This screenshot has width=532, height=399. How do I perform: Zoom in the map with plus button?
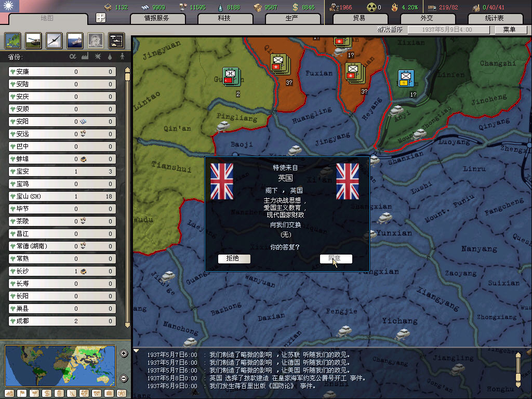point(124,353)
